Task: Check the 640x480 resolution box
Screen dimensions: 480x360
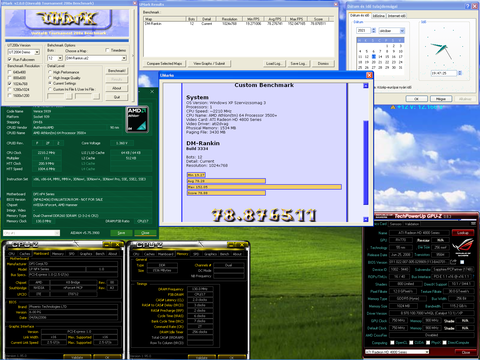Action: (x=10, y=72)
